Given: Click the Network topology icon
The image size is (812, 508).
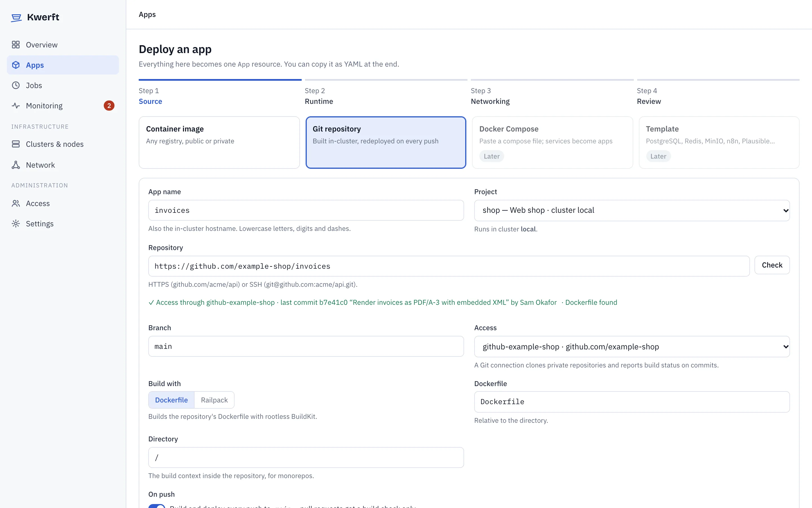Looking at the screenshot, I should point(16,165).
